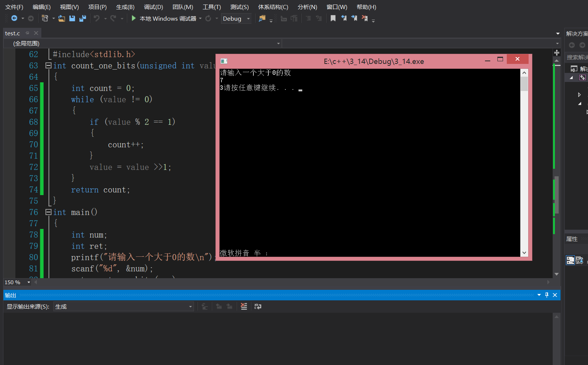
Task: Pin the output panel with the pushpin icon
Action: point(547,295)
